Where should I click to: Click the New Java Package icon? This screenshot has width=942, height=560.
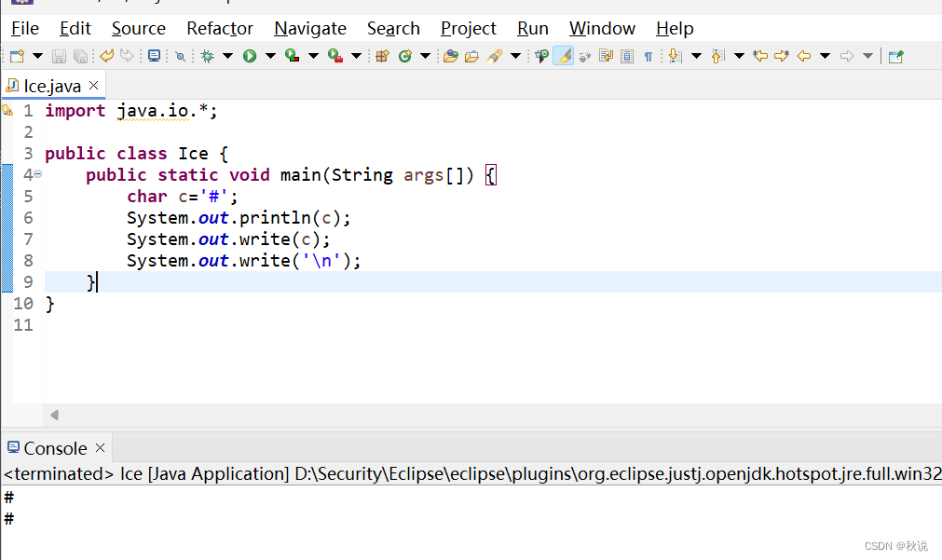tap(382, 56)
